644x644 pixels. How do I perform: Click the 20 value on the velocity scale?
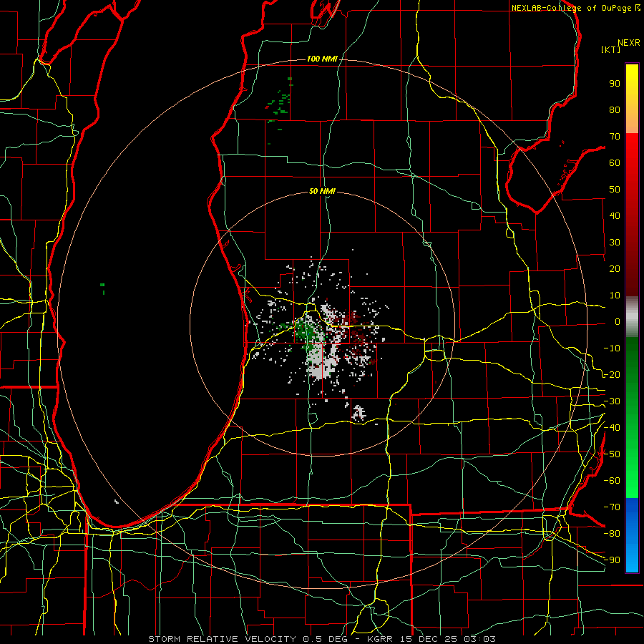[615, 268]
